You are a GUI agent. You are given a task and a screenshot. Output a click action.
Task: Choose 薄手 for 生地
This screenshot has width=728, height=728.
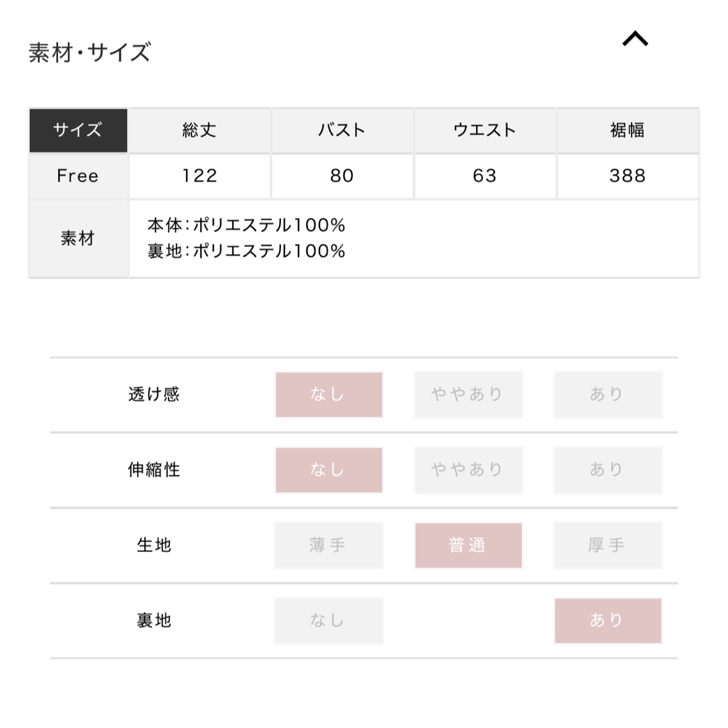pyautogui.click(x=329, y=545)
